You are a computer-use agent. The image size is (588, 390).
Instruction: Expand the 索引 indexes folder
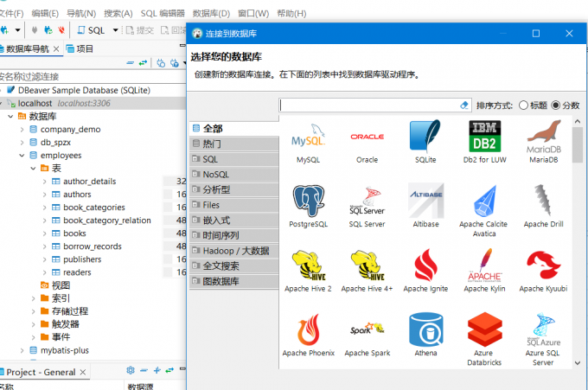click(33, 298)
